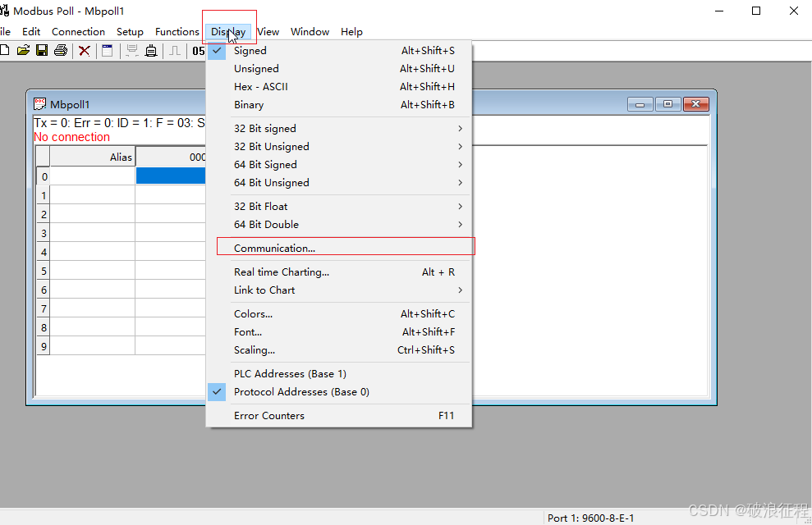812x525 pixels.
Task: Open Error Counters menu entry
Action: coord(339,416)
